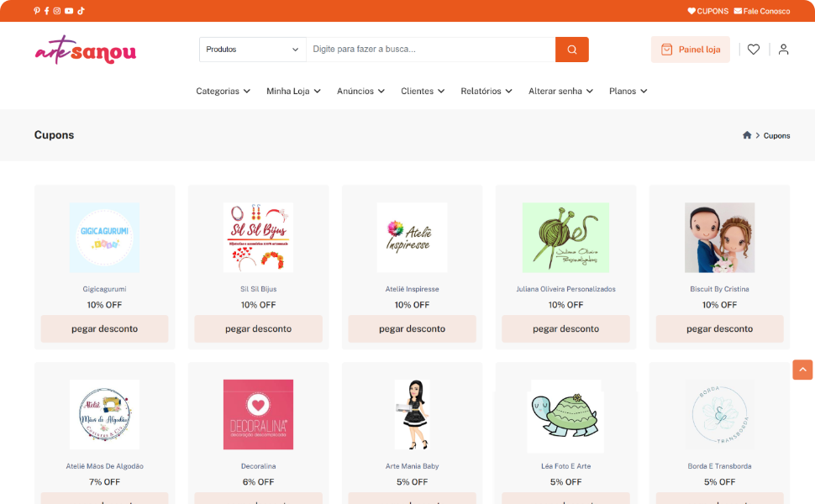Expand the Minha Loja menu
The height and width of the screenshot is (504, 815).
(293, 91)
